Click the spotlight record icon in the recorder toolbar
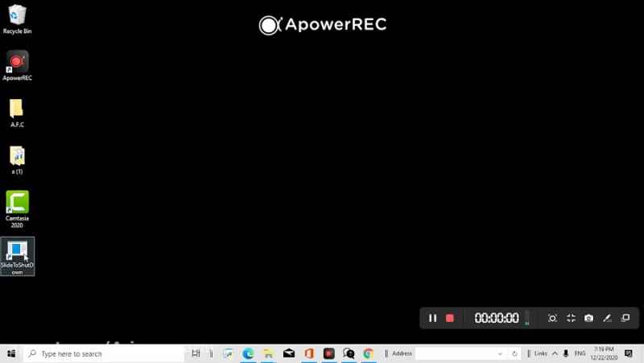 tap(552, 319)
